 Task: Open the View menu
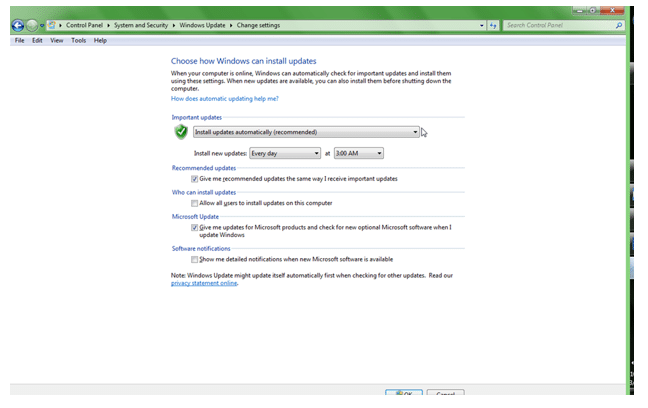(x=57, y=41)
